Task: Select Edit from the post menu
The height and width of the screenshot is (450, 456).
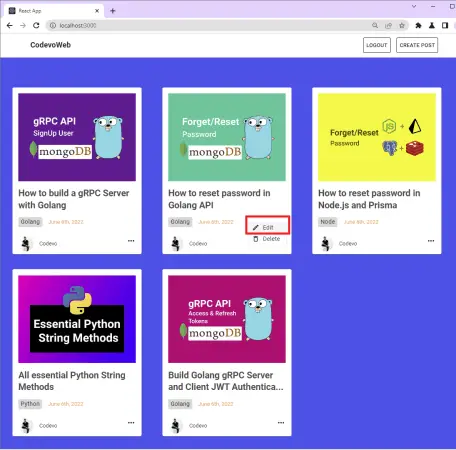Action: [267, 227]
